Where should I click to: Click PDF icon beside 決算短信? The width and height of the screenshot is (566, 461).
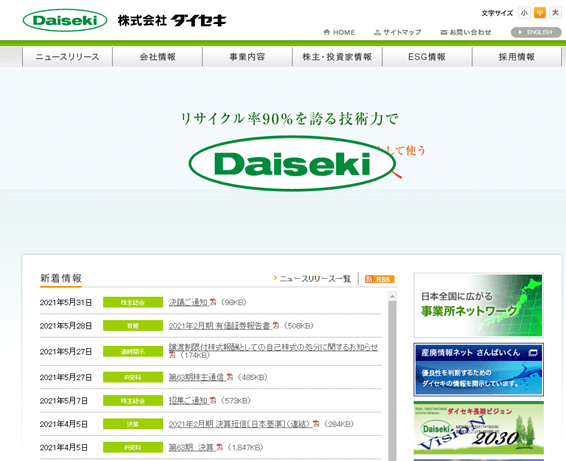pos(316,423)
